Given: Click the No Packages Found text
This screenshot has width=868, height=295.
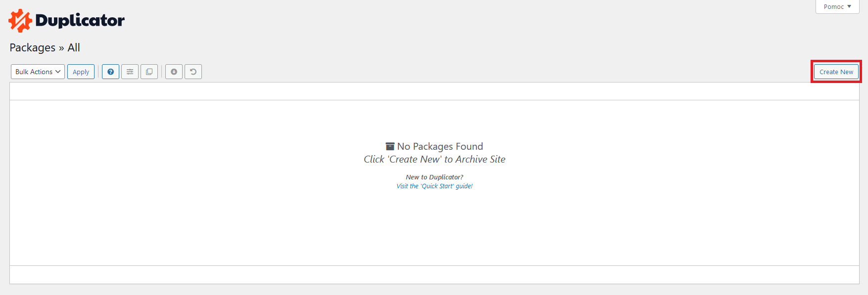Looking at the screenshot, I should (x=440, y=146).
